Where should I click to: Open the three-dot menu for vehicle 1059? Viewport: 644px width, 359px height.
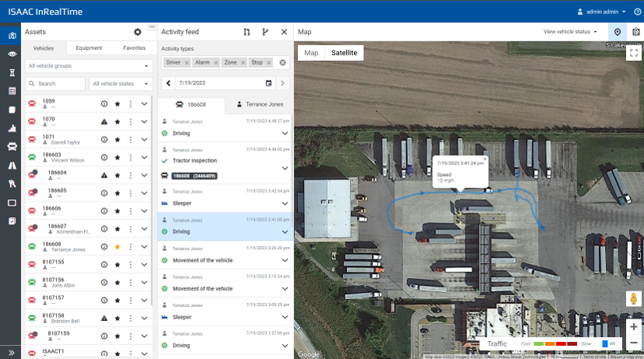pos(130,104)
